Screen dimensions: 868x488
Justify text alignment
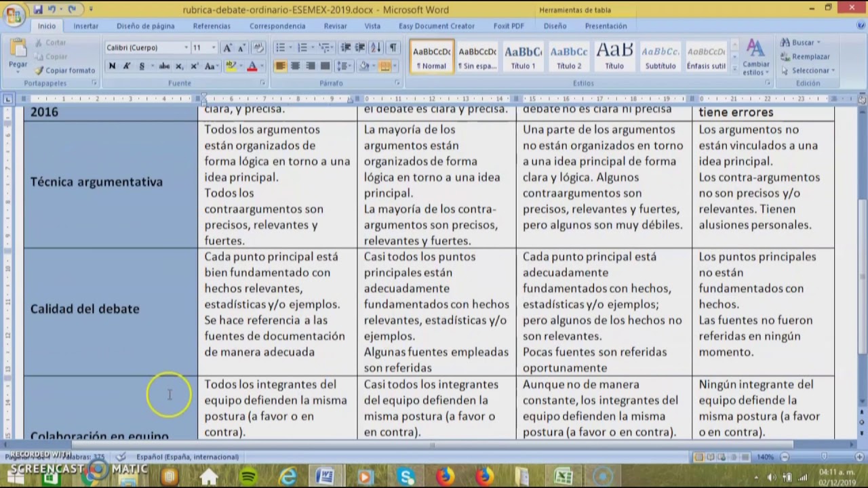pyautogui.click(x=325, y=66)
